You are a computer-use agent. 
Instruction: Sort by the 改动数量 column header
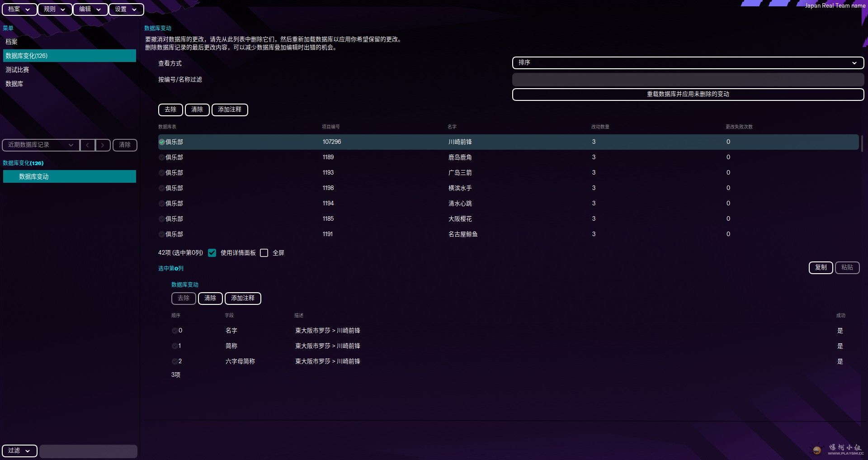click(x=600, y=127)
